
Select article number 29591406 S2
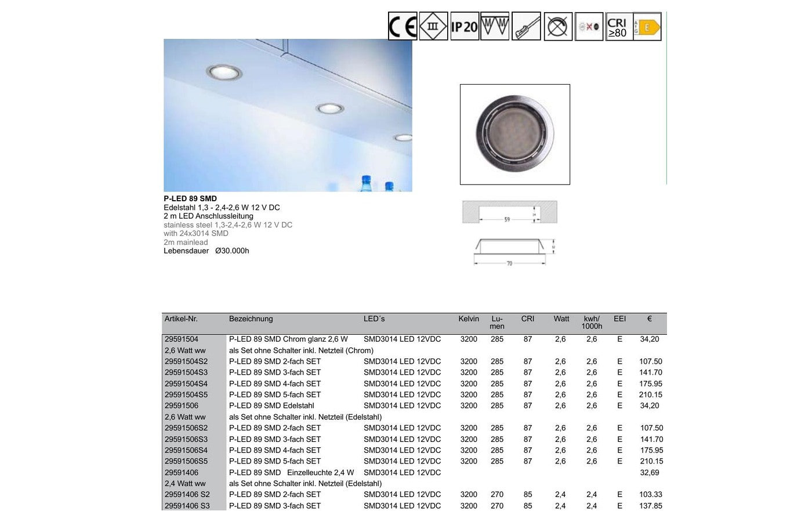click(187, 495)
